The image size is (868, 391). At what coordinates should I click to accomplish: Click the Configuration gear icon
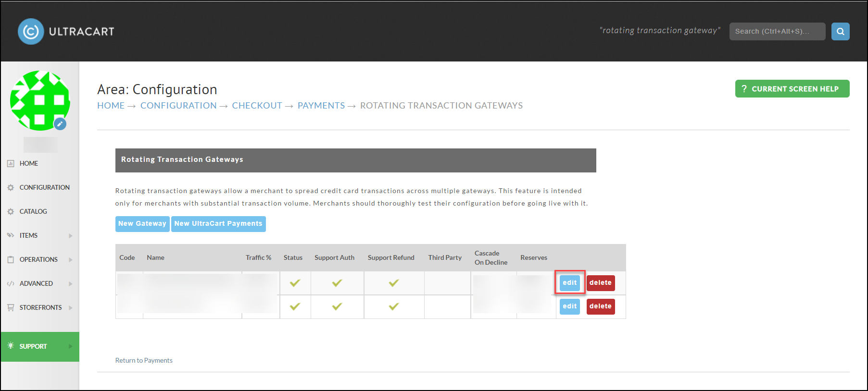(11, 187)
